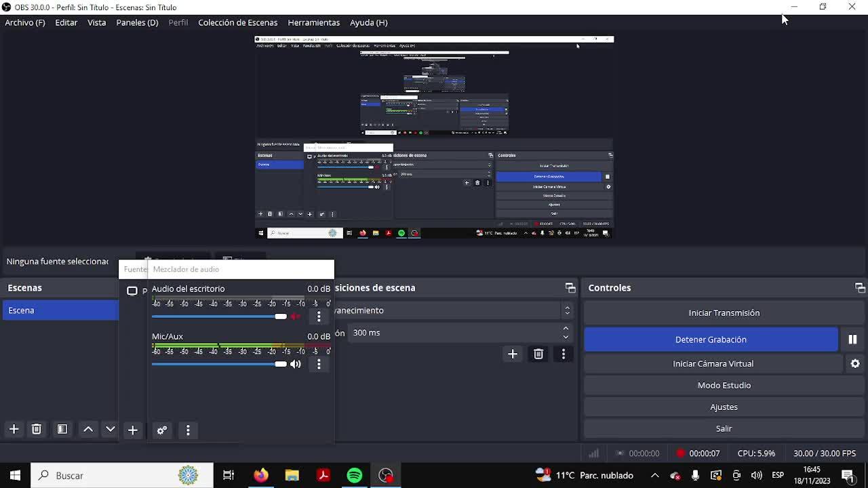The width and height of the screenshot is (868, 488).
Task: Click 30.00 / 30.00 FPS status
Action: [825, 453]
